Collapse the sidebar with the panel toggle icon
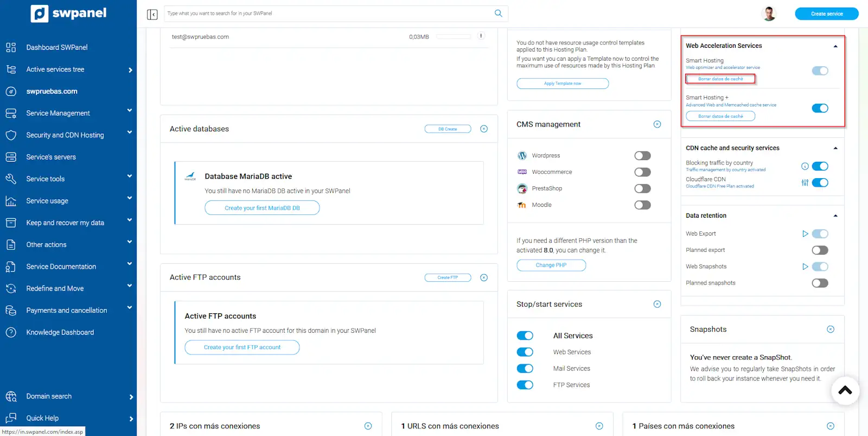 (x=152, y=14)
